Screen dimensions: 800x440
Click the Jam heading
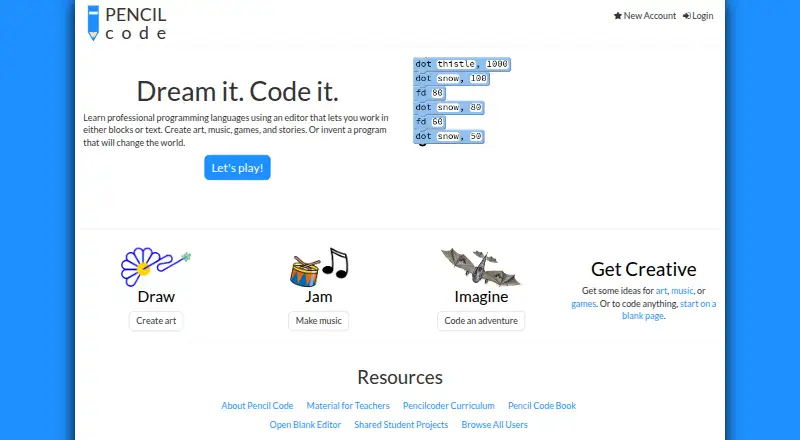318,297
